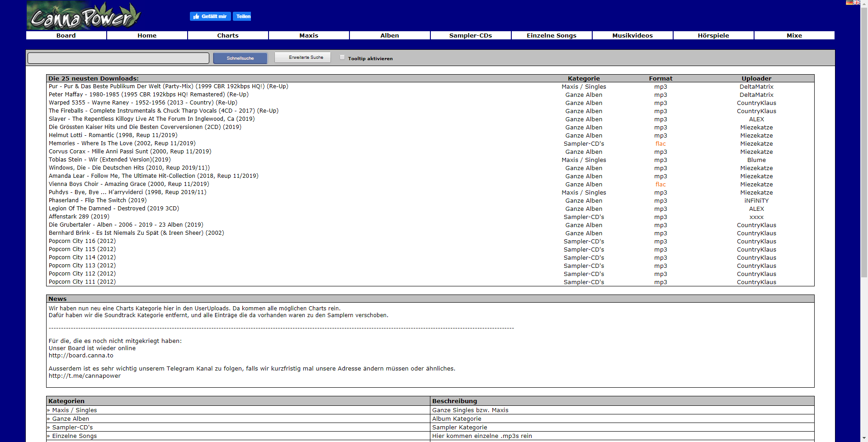This screenshot has width=868, height=442.
Task: Click uploader xxxx in Affenstark row
Action: click(756, 217)
